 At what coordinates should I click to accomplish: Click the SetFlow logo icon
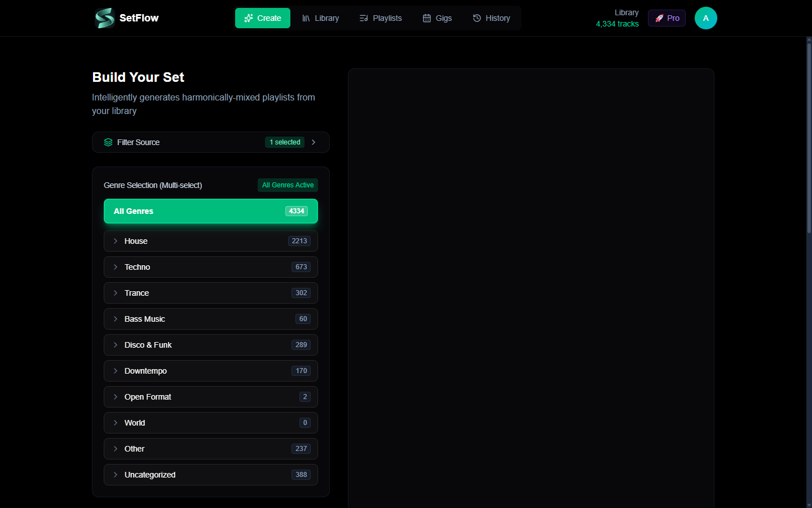tap(105, 18)
